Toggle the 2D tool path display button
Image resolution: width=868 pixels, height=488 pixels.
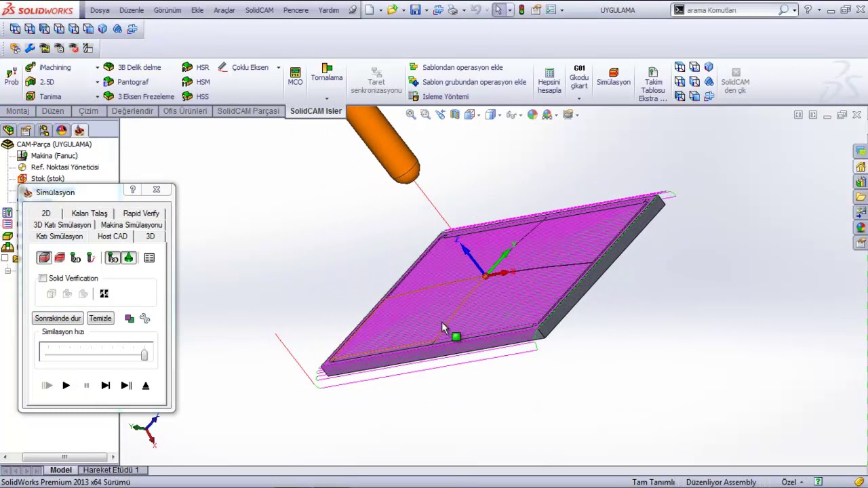point(75,258)
